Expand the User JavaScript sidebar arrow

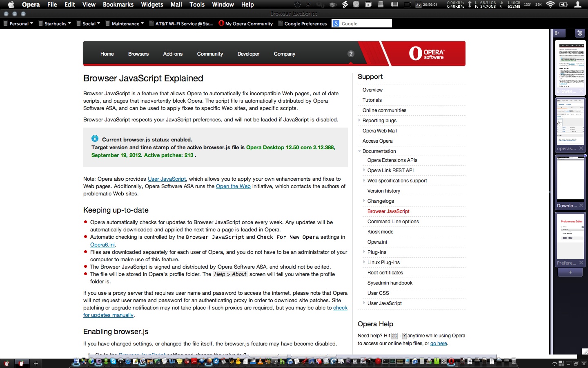pyautogui.click(x=364, y=303)
